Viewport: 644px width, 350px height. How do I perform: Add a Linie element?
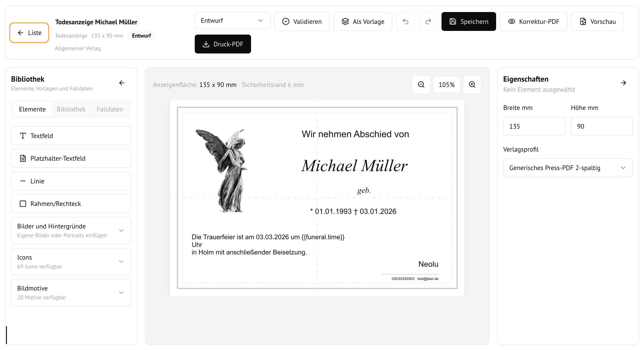(71, 181)
